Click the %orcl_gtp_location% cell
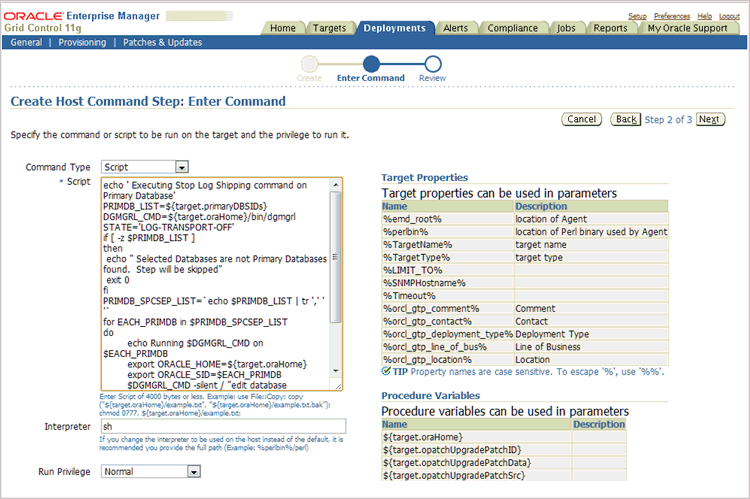The image size is (750, 499). click(x=448, y=359)
